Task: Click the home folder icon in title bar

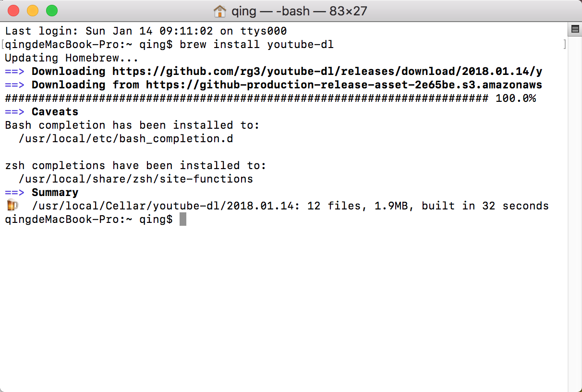Action: 219,11
